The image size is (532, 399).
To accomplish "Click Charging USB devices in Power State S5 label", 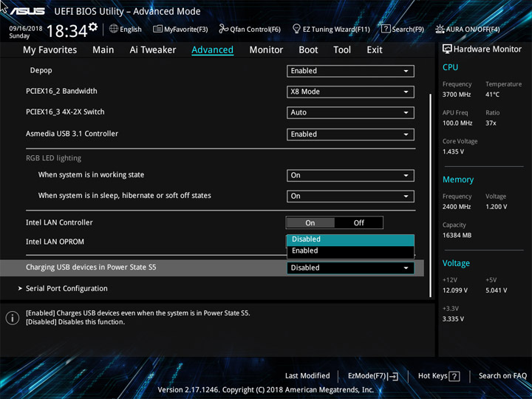I will pos(91,267).
